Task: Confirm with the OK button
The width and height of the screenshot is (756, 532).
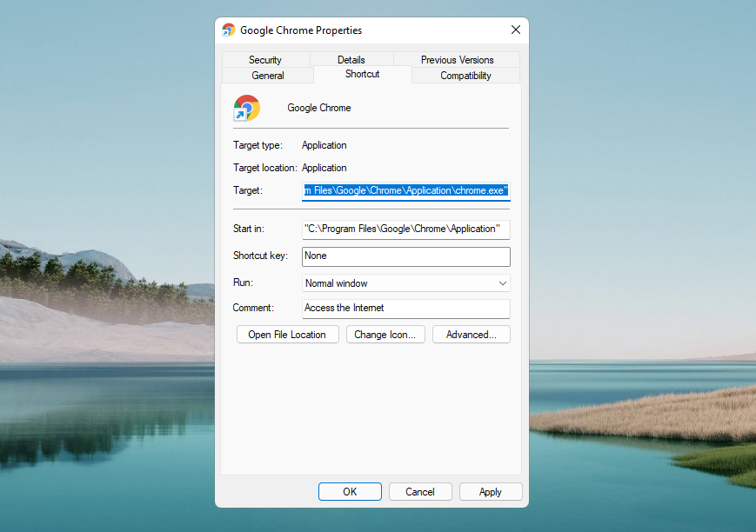Action: click(350, 491)
